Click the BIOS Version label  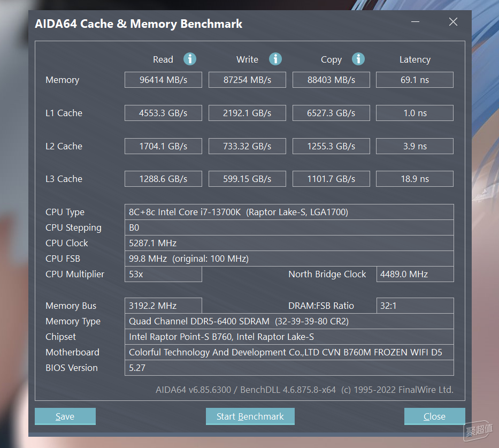click(72, 368)
